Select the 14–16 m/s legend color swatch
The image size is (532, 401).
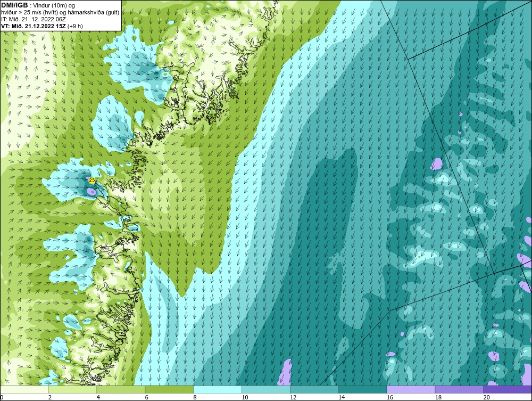click(x=363, y=389)
